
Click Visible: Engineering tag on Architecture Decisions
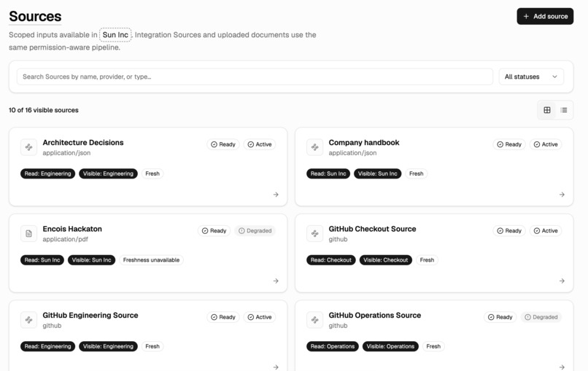(108, 173)
